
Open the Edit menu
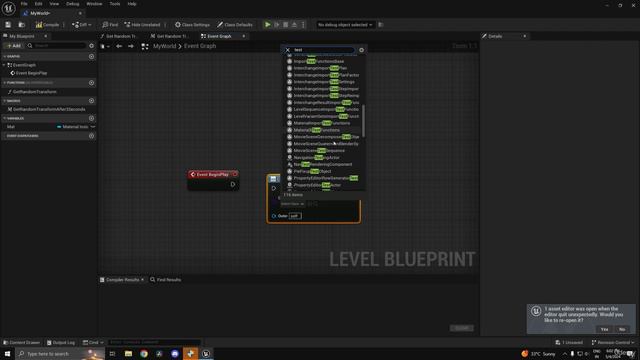click(38, 4)
